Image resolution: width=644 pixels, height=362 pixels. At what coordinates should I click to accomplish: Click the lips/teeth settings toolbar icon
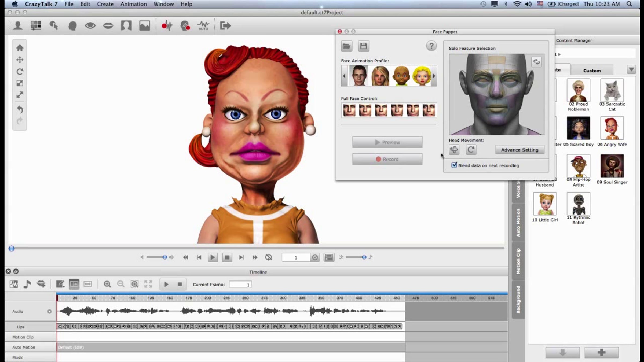point(108,26)
